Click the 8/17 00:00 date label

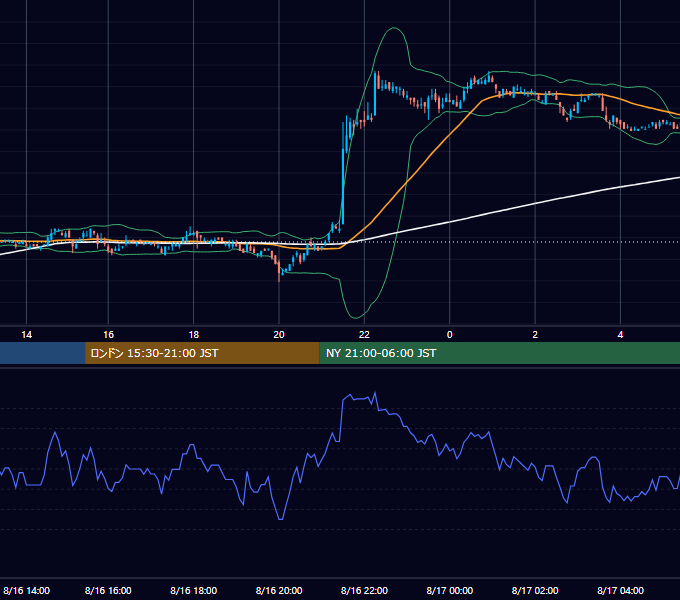tap(450, 590)
